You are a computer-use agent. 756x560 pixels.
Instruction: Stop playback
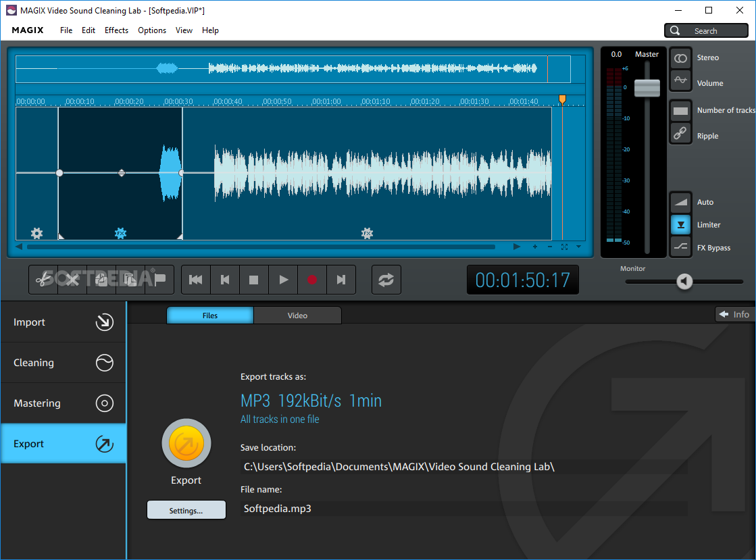click(x=253, y=280)
